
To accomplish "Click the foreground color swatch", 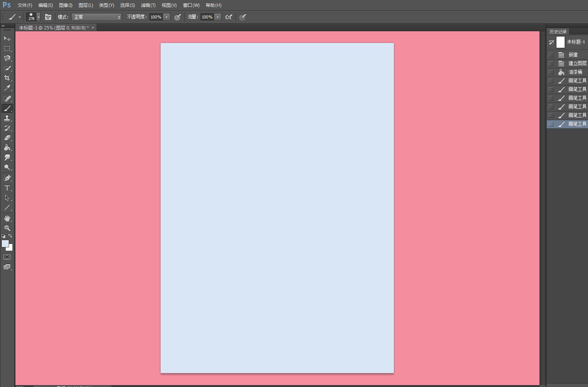I will (5, 244).
